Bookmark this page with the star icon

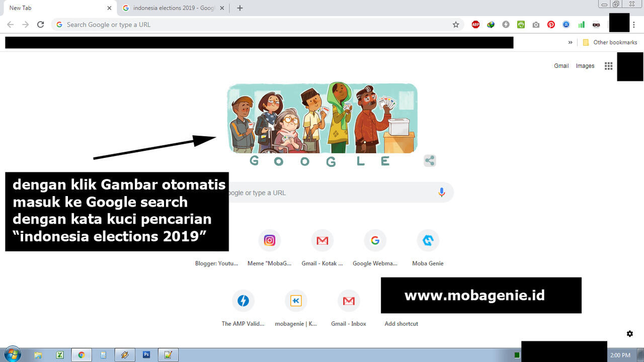pyautogui.click(x=456, y=24)
